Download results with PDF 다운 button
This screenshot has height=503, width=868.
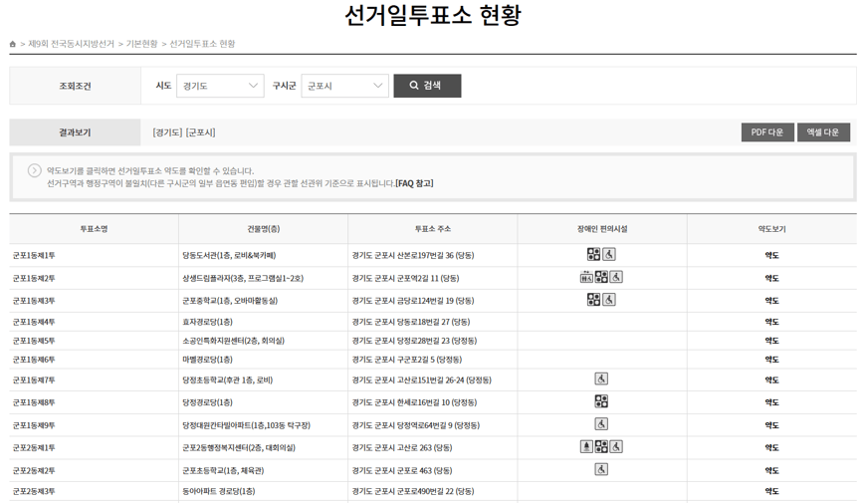tap(767, 132)
